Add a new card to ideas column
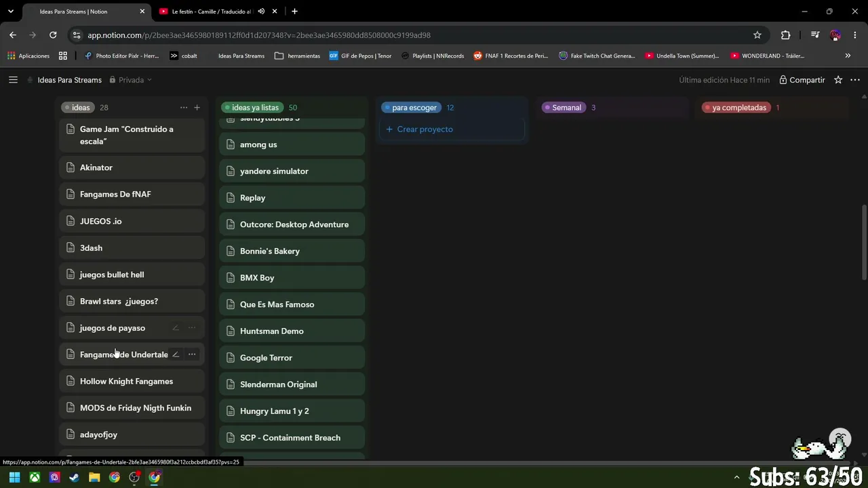 point(197,108)
